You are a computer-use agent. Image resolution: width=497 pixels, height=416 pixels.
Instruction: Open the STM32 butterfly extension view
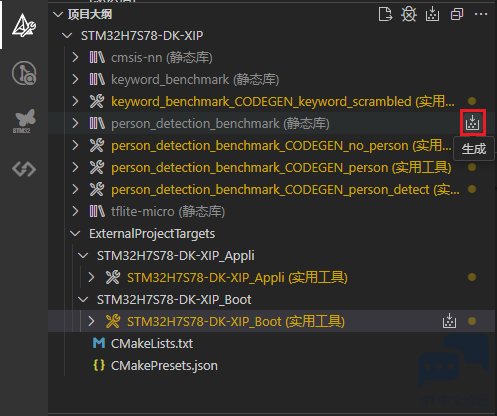tap(24, 121)
